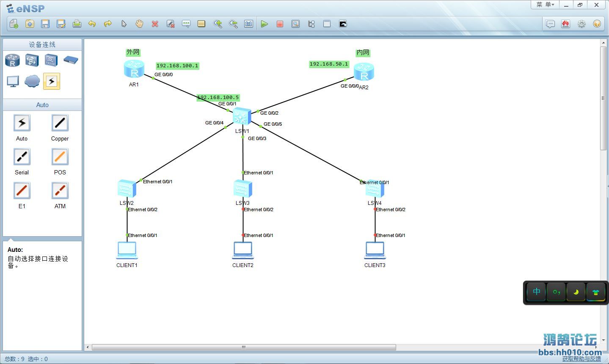
Task: Print the topology diagram
Action: pos(77,24)
